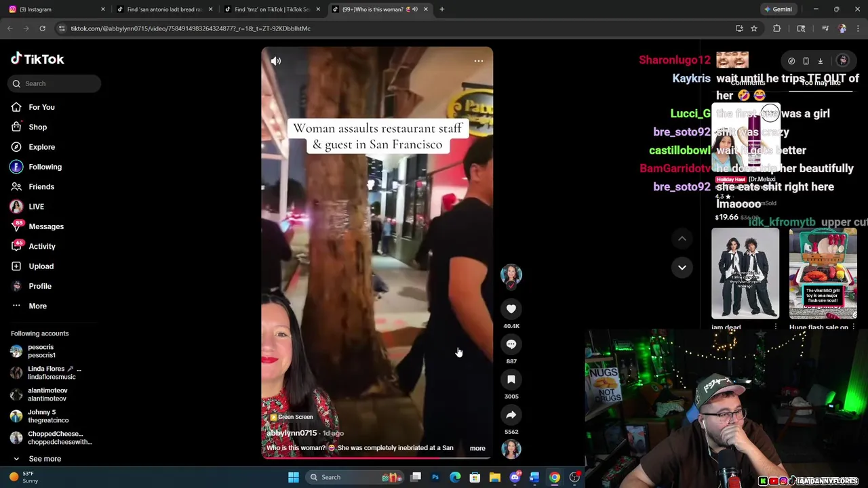
Task: Open the video options three-dot menu
Action: click(478, 61)
